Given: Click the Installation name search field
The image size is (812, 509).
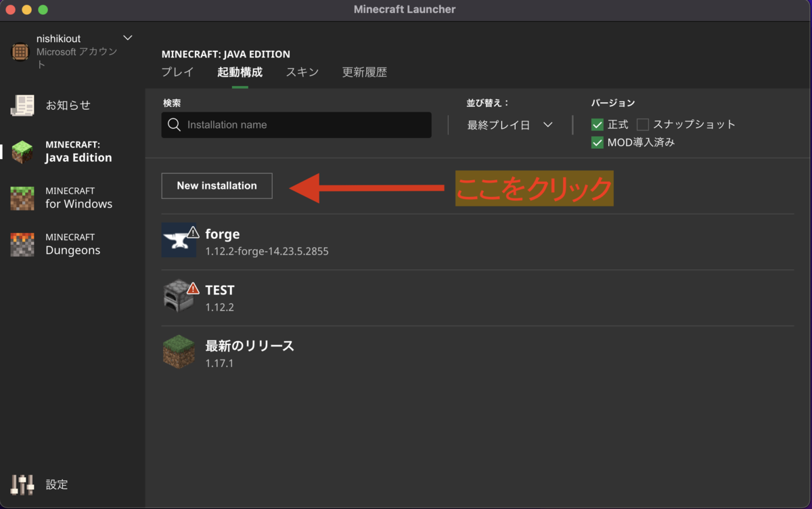Looking at the screenshot, I should tap(296, 125).
